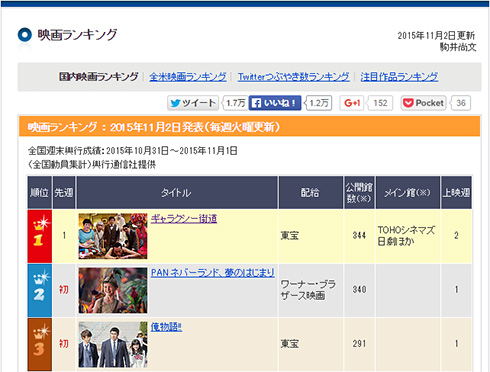Save page with Pocket button
The width and height of the screenshot is (490, 372).
pyautogui.click(x=424, y=103)
